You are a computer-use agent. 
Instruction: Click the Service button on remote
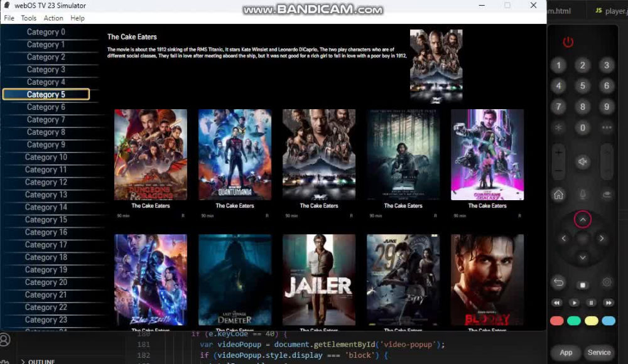pyautogui.click(x=599, y=352)
